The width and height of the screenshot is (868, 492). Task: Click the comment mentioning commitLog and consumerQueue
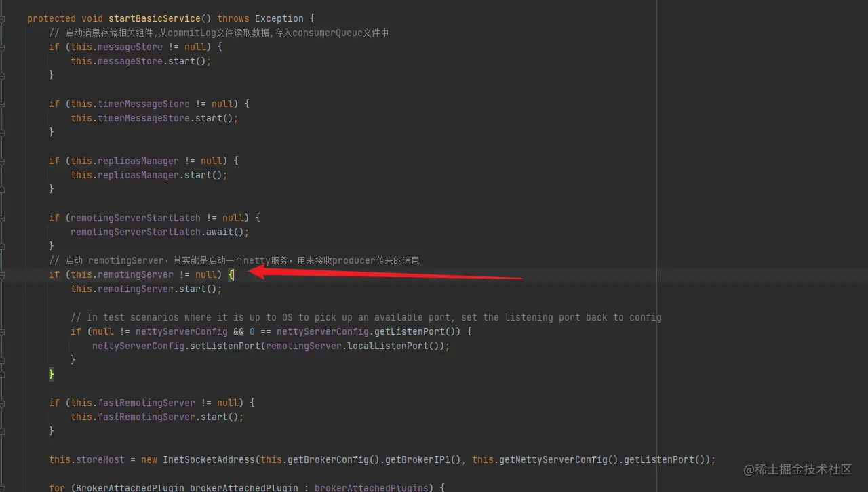pos(218,33)
